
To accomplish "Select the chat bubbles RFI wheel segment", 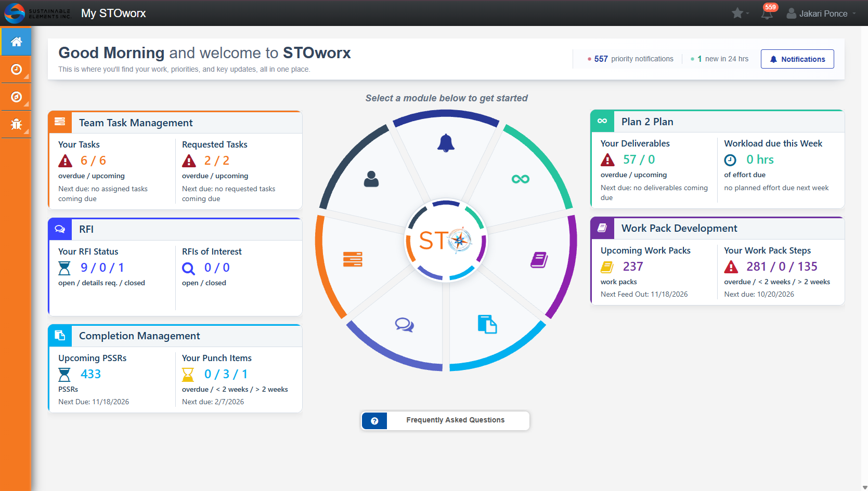I will 404,325.
